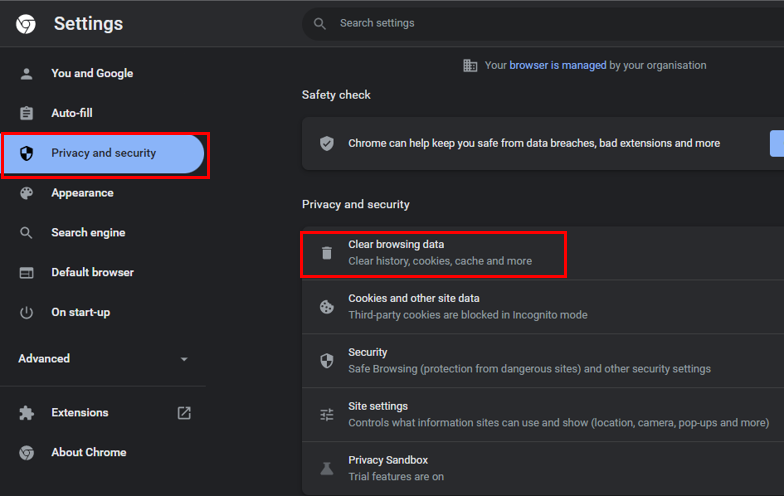This screenshot has height=498, width=784.
Task: Click the Clear browsing data trash icon
Action: point(326,253)
